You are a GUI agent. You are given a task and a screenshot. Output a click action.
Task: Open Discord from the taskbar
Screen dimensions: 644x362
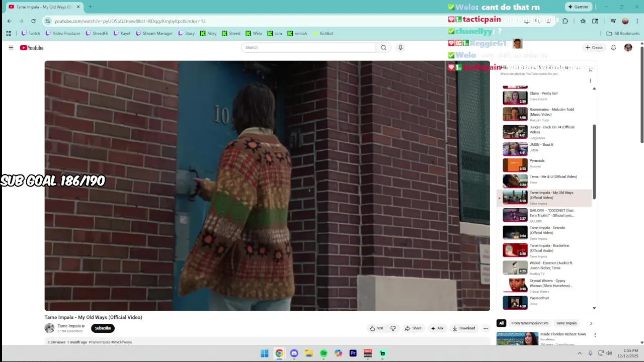pos(294,353)
